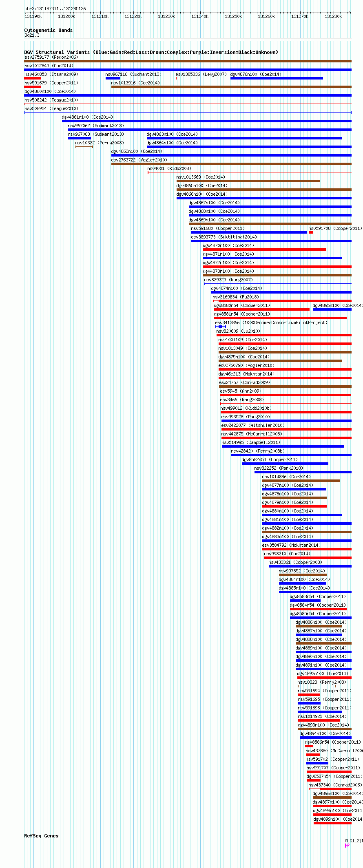
Task: Click the short red bar under nsv460853
Action: click(x=33, y=78)
